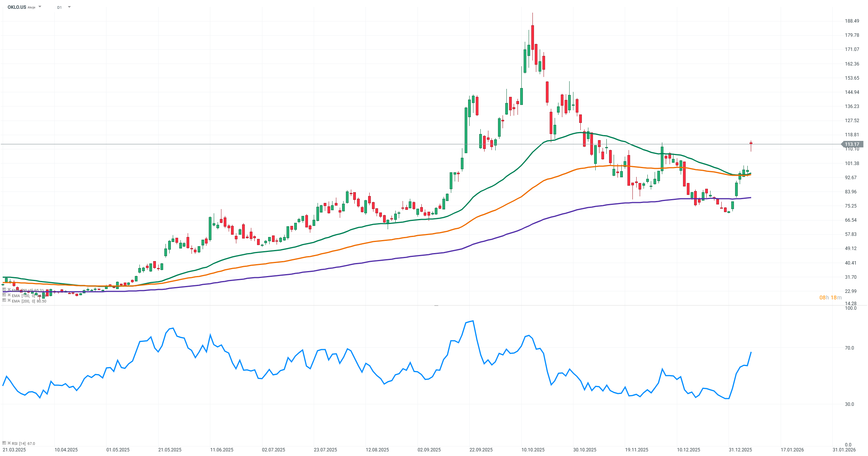Remove the EMA 200 indicator with X
Viewport: 868px width, 456px height.
[9, 301]
